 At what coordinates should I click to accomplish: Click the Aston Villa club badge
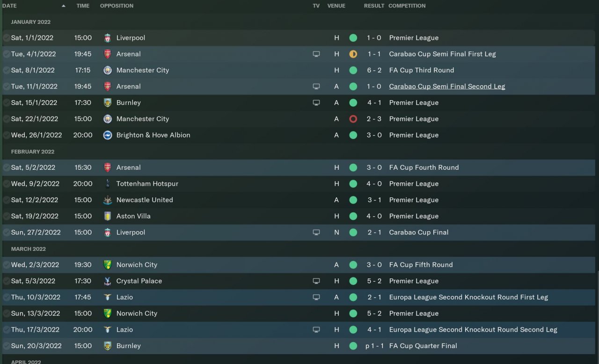coord(108,216)
